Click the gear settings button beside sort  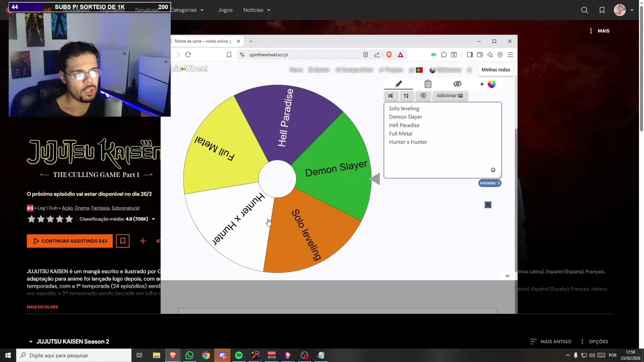click(x=423, y=96)
